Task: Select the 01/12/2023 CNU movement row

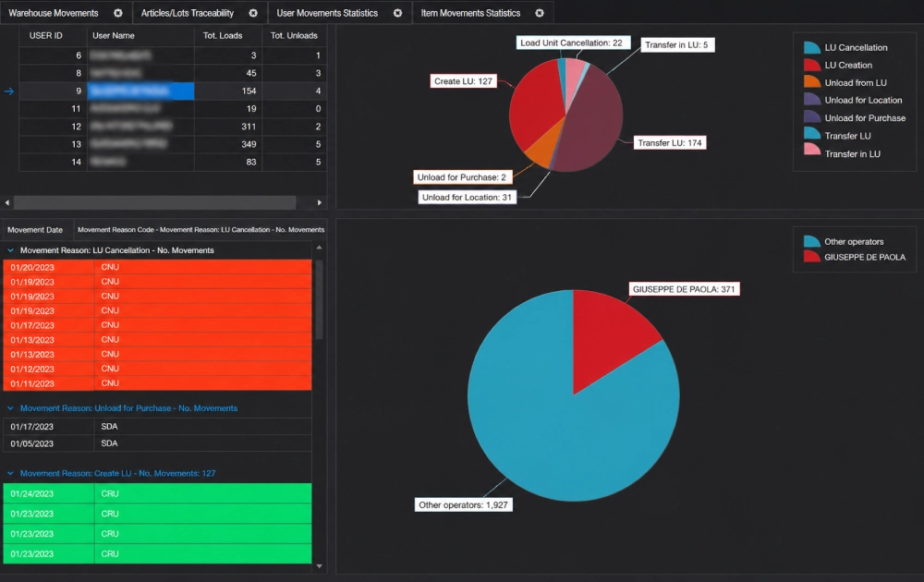Action: 157,369
